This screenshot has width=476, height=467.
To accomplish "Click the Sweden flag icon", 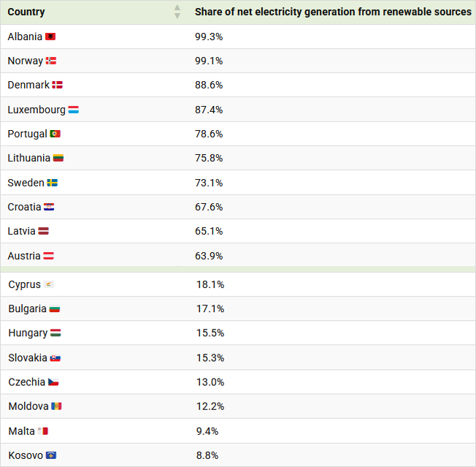I will (53, 183).
